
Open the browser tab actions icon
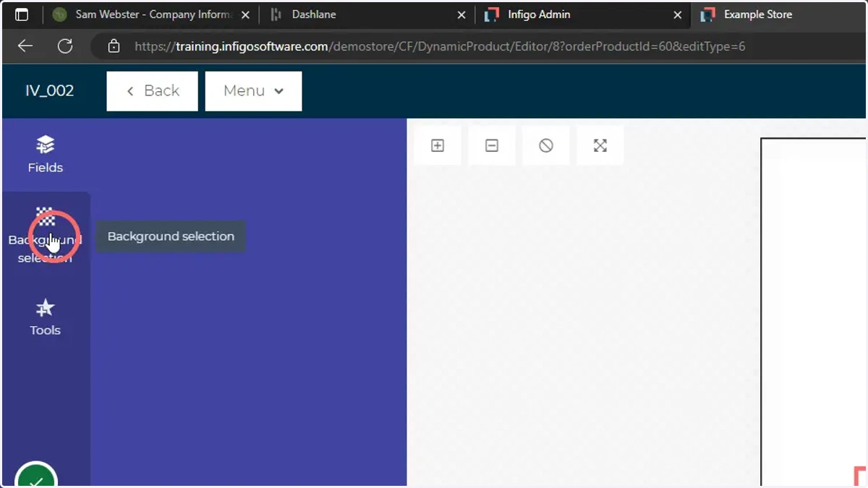tap(22, 14)
